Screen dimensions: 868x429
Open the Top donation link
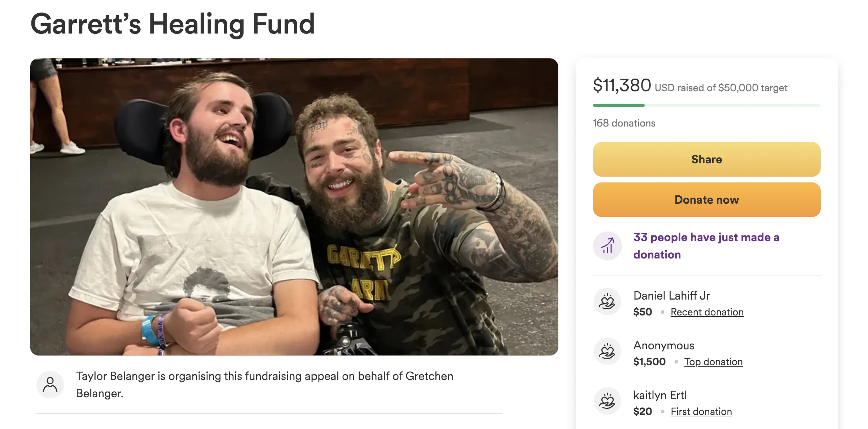pos(713,362)
